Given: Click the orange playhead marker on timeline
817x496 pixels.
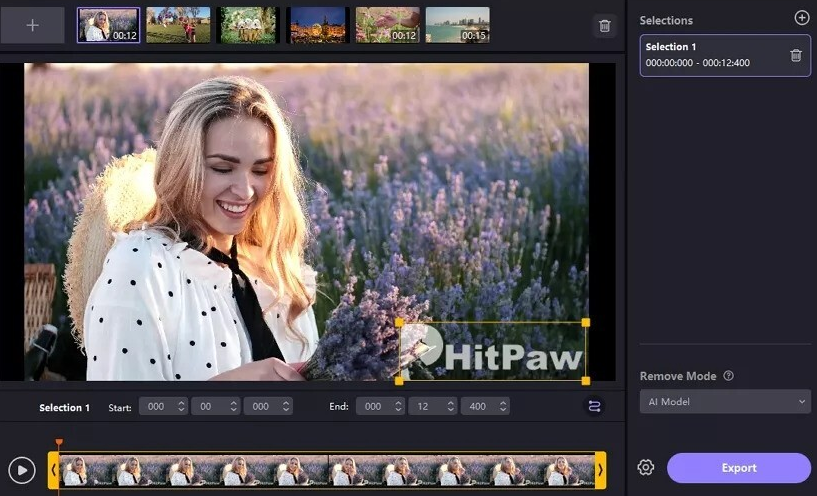Looking at the screenshot, I should (x=59, y=442).
